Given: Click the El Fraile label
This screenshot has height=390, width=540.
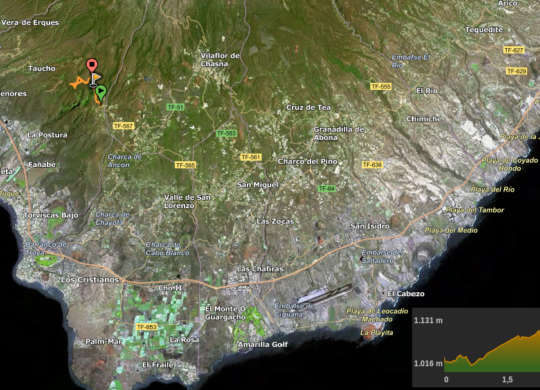Looking at the screenshot, I should (x=158, y=365).
